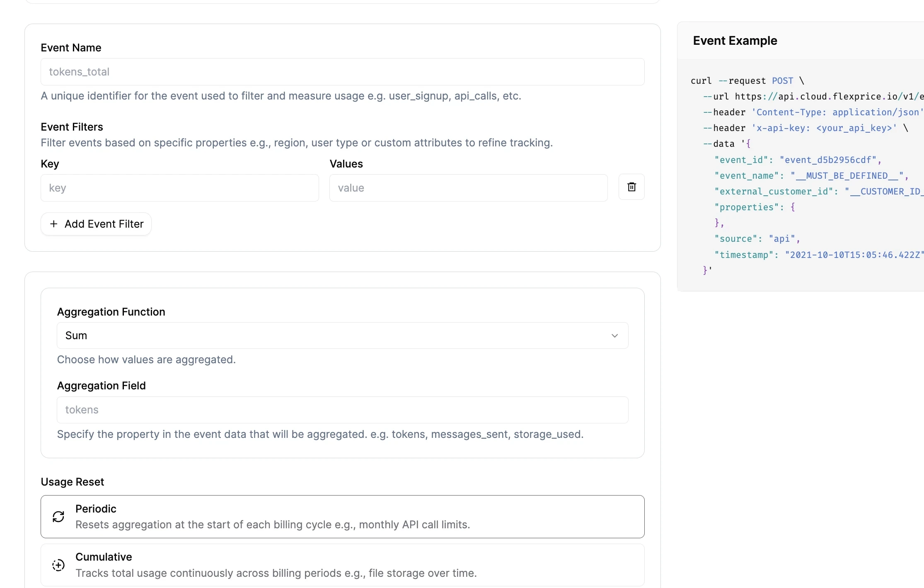
Task: Click the Usage Reset section label
Action: click(x=72, y=482)
